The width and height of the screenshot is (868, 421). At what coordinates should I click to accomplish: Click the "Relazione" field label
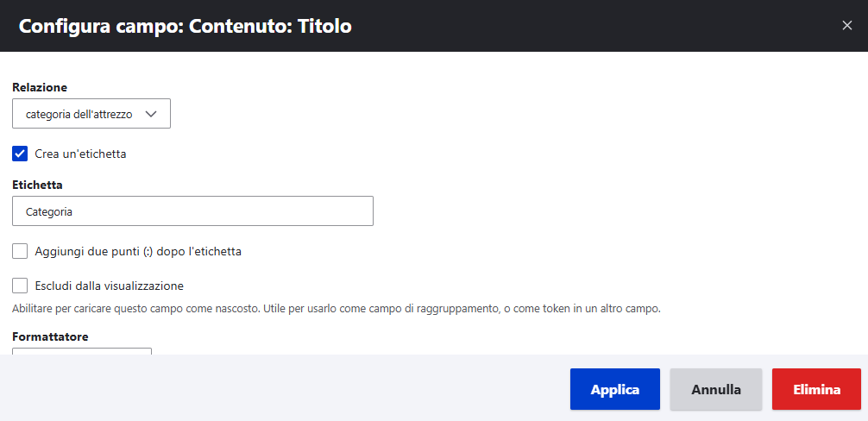point(40,87)
